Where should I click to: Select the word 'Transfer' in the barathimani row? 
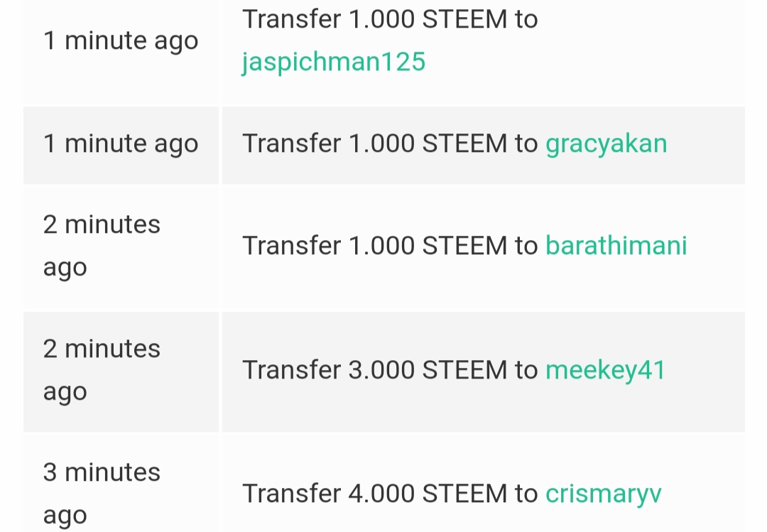click(291, 246)
